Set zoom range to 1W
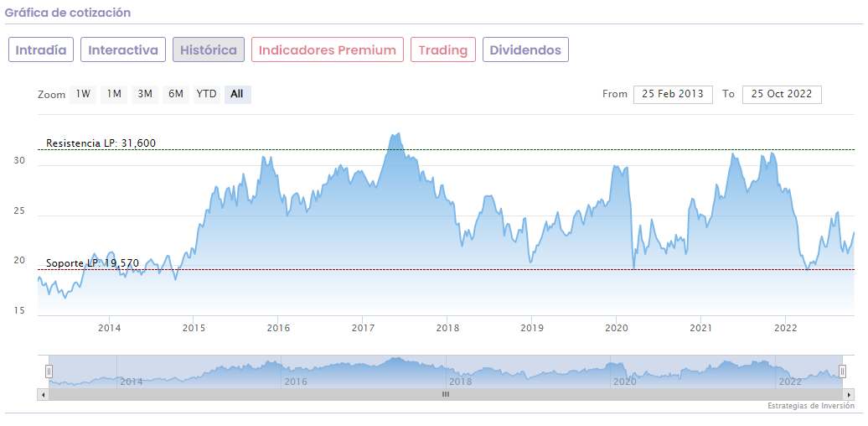This screenshot has height=426, width=868. [83, 94]
